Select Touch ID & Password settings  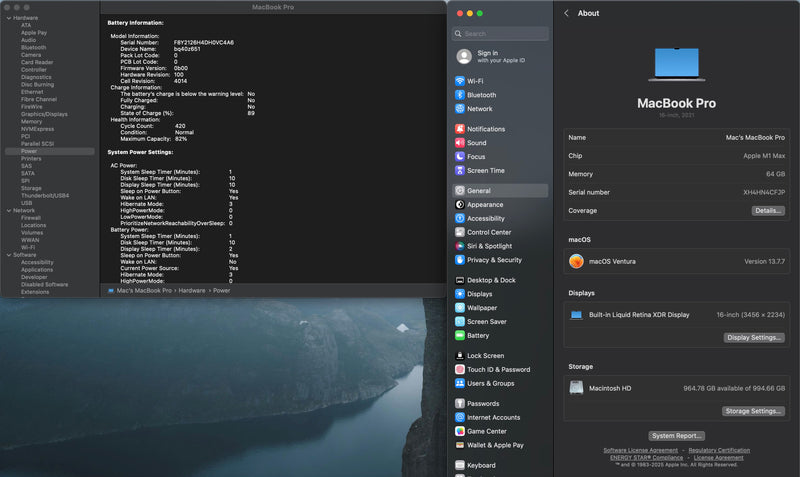(498, 369)
